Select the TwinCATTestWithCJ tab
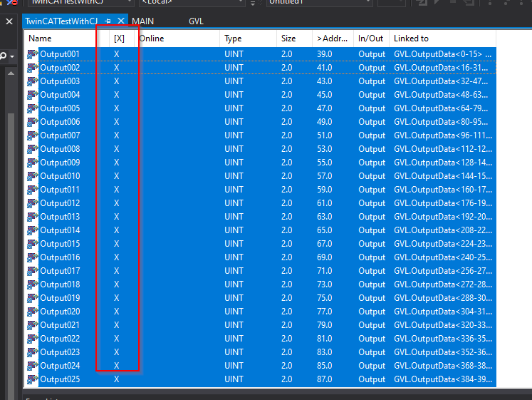 (61, 21)
